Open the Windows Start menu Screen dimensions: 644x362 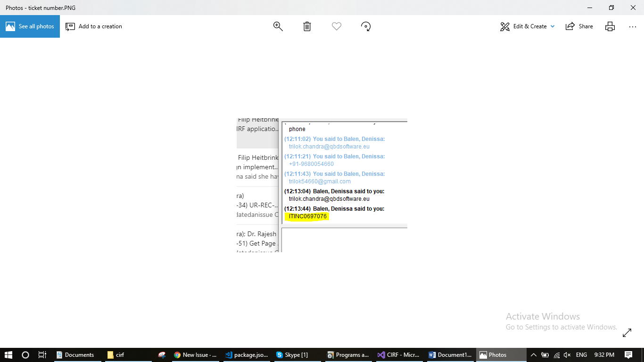[8, 354]
